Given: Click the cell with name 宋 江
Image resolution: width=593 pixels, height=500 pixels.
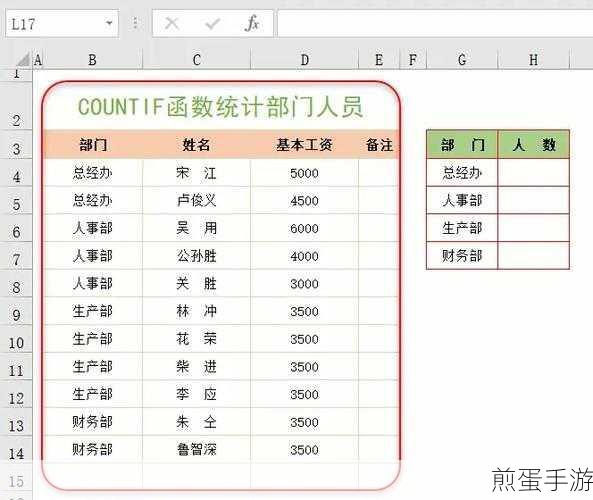Looking at the screenshot, I should pyautogui.click(x=196, y=173).
